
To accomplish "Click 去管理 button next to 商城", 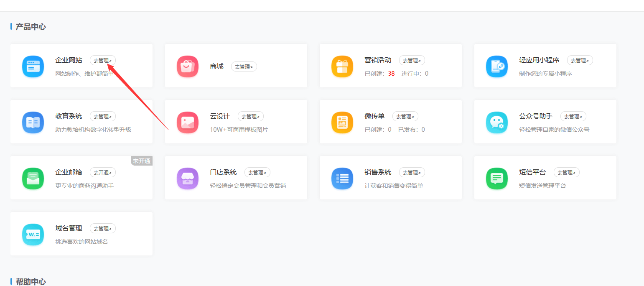I will point(244,66).
